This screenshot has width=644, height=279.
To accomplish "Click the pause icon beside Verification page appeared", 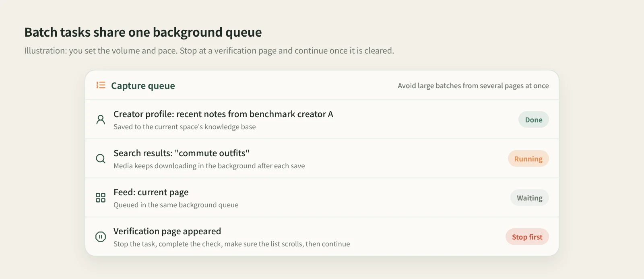I will (101, 237).
